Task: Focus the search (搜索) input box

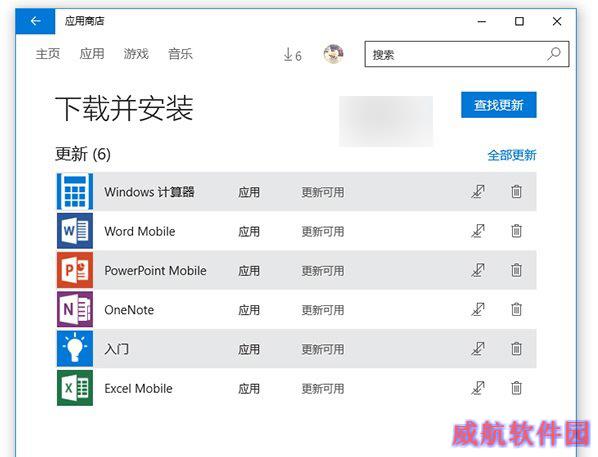Action: [x=467, y=54]
